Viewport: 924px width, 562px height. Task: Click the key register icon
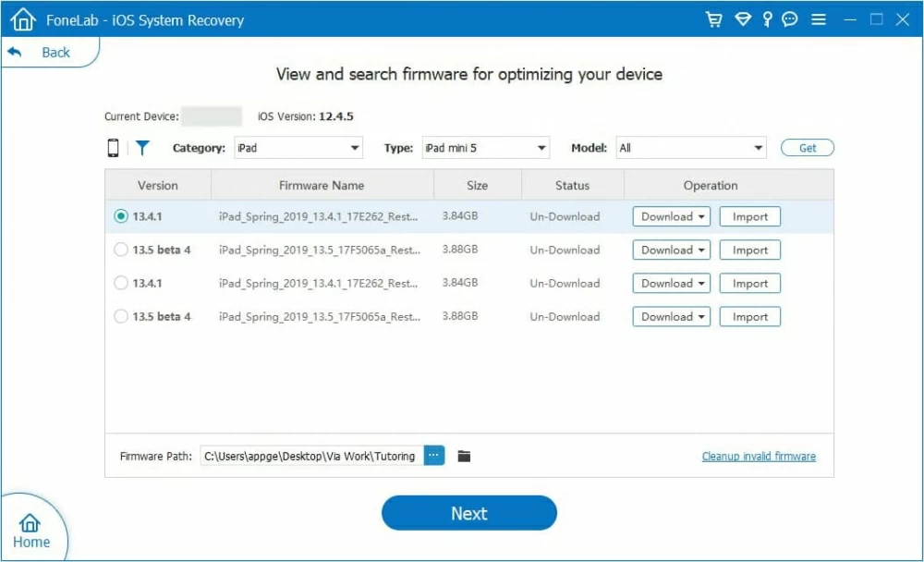(766, 19)
